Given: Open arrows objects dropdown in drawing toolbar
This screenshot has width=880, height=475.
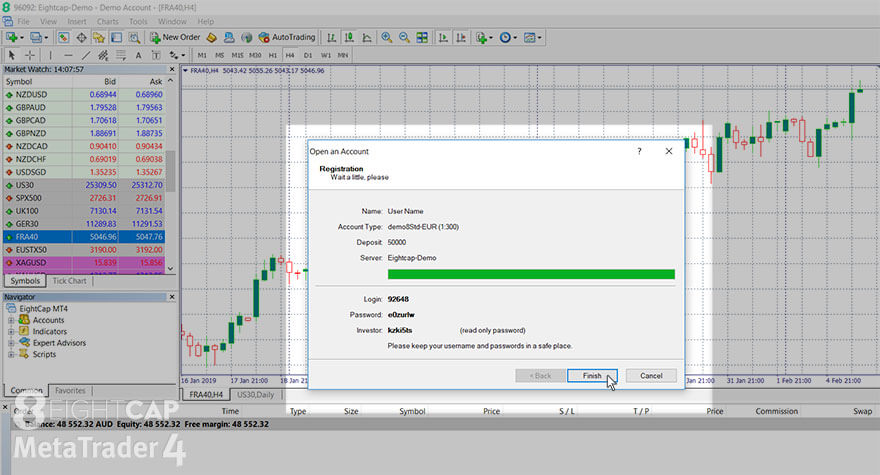Looking at the screenshot, I should (183, 55).
